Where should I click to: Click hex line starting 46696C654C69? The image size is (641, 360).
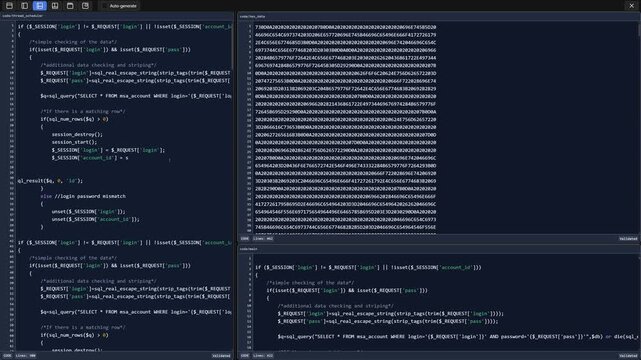pos(345,35)
